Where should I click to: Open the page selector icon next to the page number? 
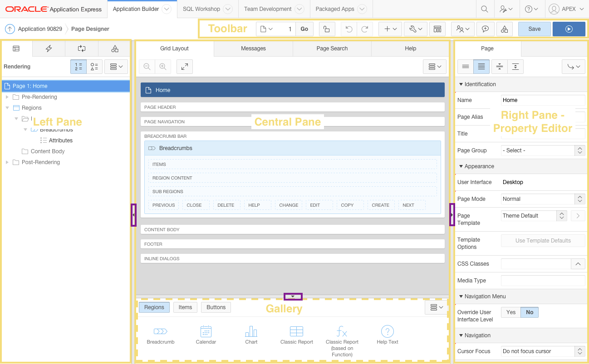coord(266,29)
